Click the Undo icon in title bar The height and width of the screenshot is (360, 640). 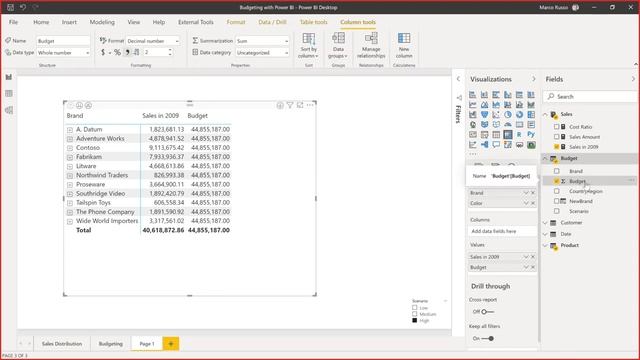tap(23, 7)
